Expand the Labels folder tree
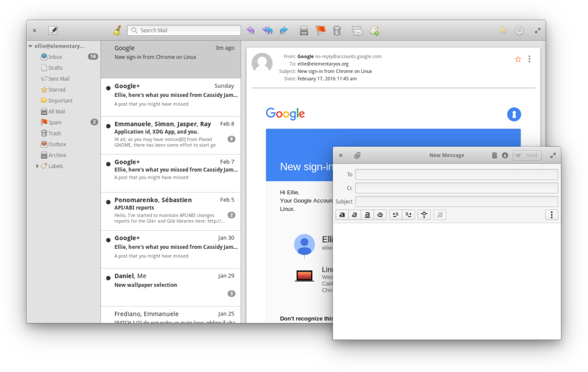 pyautogui.click(x=37, y=166)
